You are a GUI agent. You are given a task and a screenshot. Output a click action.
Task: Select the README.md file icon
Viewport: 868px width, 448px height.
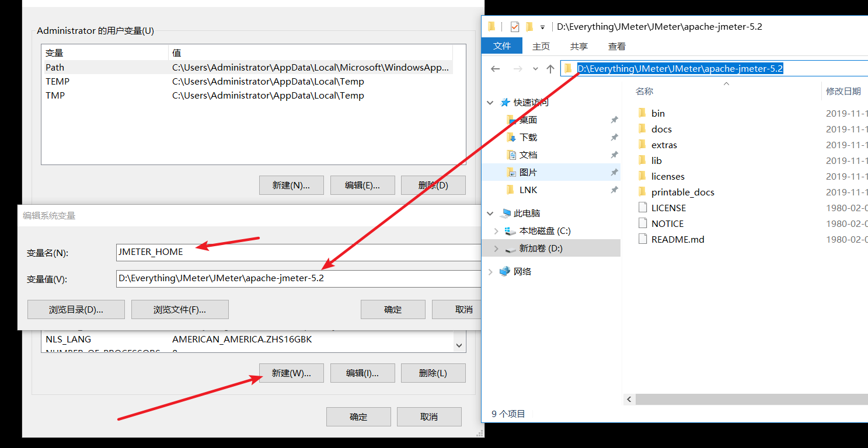[643, 239]
